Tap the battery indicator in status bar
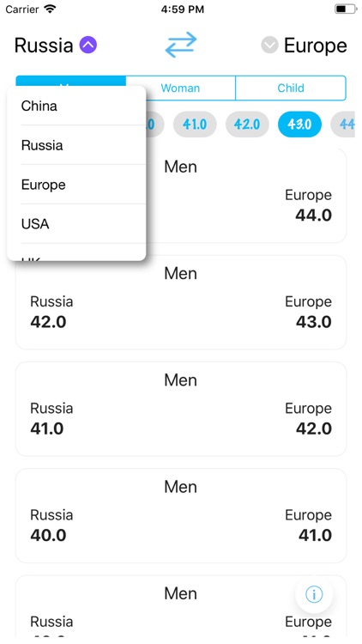 click(346, 9)
